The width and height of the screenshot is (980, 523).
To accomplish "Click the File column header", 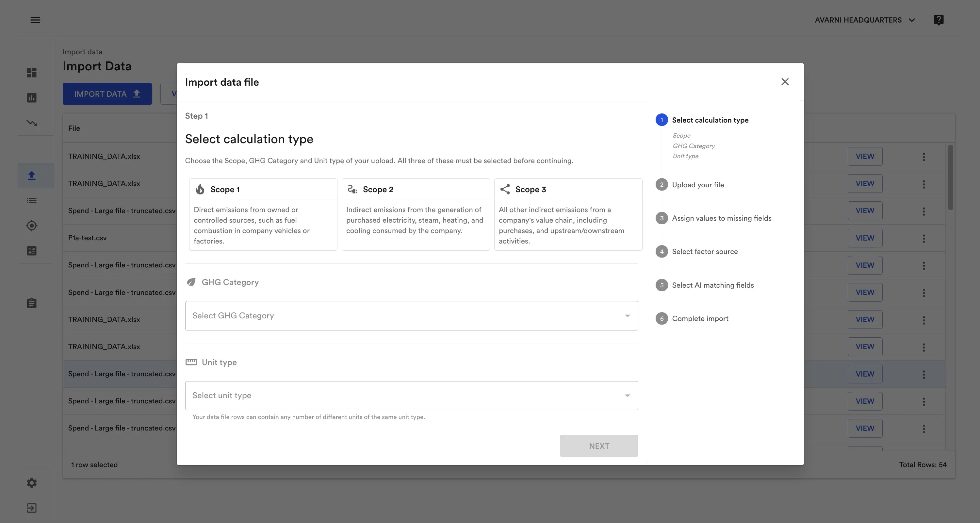I will [74, 128].
